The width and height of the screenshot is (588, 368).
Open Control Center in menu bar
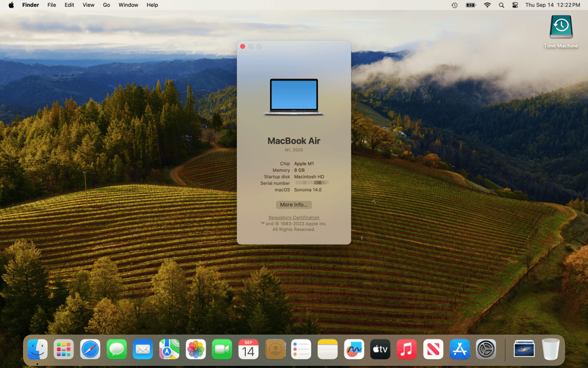pyautogui.click(x=515, y=5)
